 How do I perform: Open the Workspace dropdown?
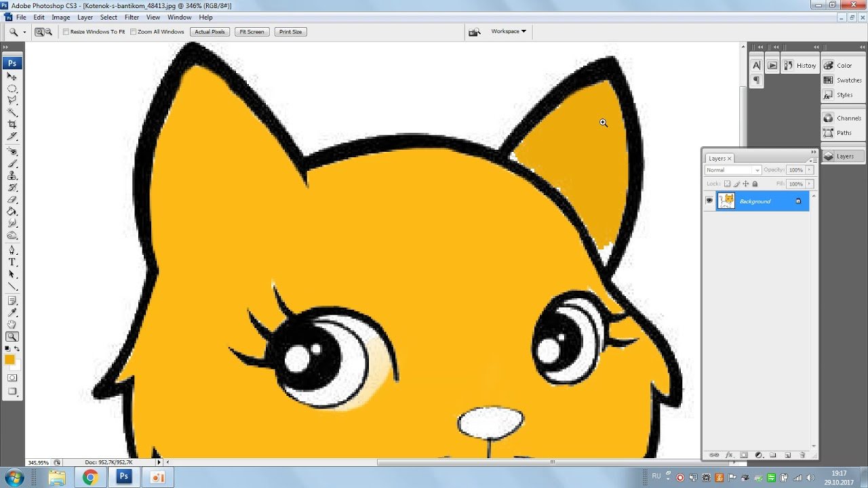point(509,31)
